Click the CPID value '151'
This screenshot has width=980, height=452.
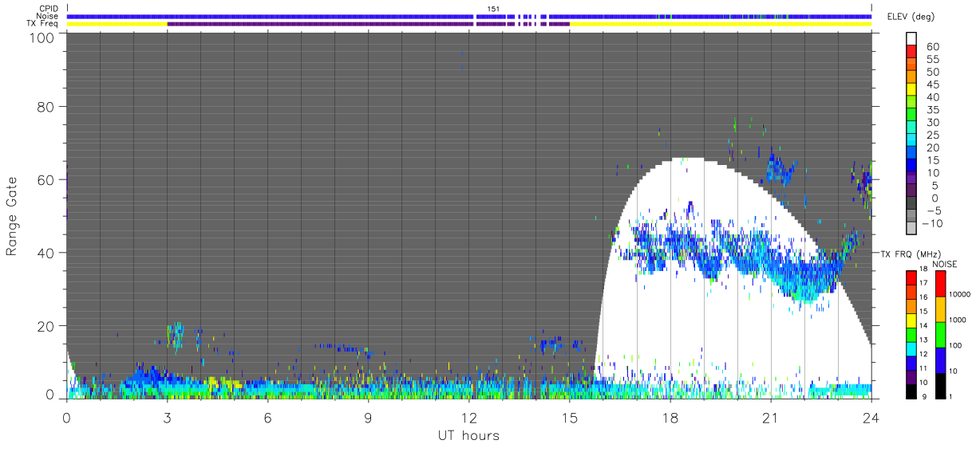tap(493, 9)
